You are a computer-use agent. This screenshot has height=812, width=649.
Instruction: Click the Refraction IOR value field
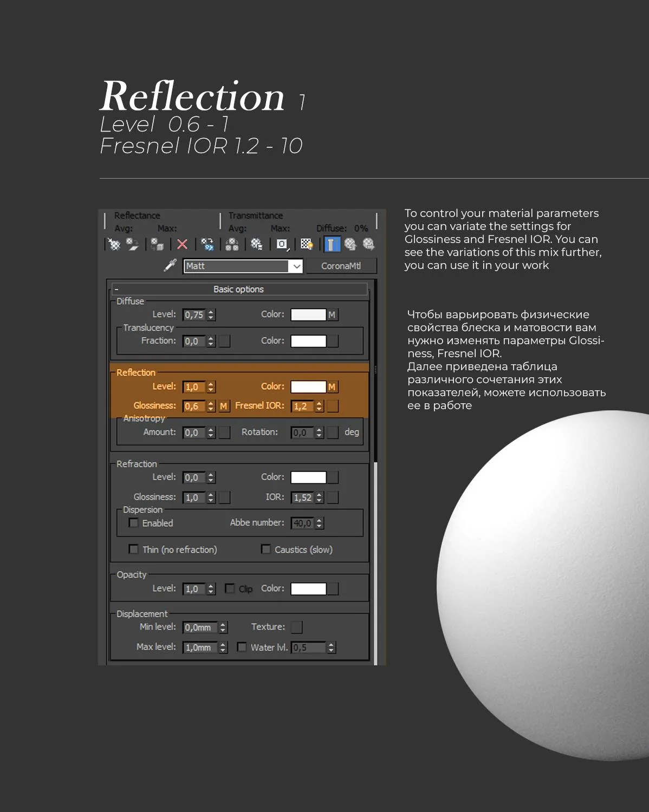coord(303,497)
